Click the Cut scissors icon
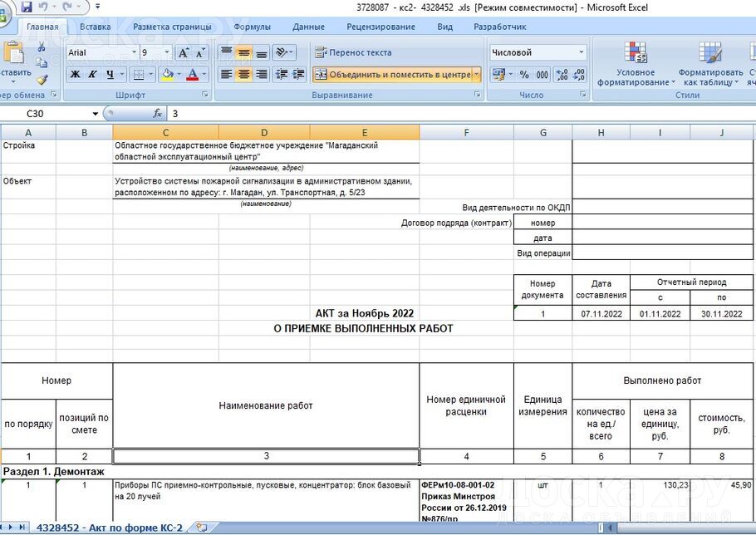The height and width of the screenshot is (535, 756). pos(42,47)
